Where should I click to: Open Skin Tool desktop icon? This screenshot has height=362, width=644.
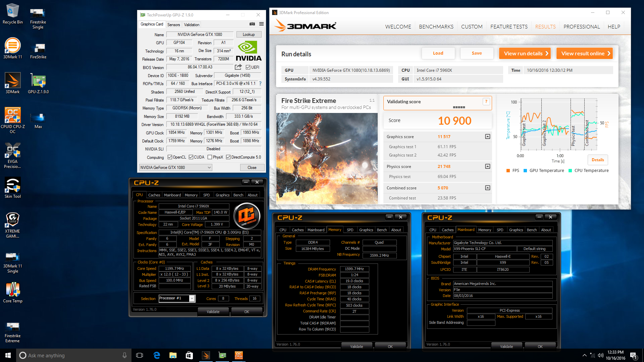tap(12, 188)
